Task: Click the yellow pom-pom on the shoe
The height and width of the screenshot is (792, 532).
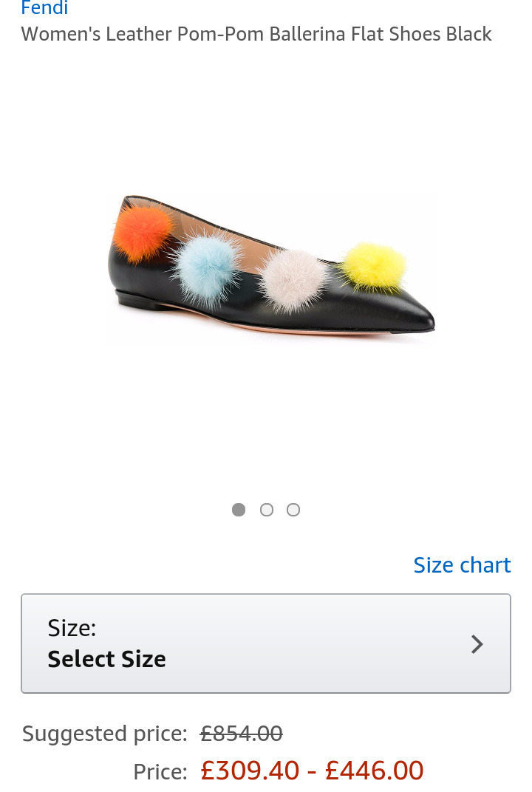Action: [375, 267]
